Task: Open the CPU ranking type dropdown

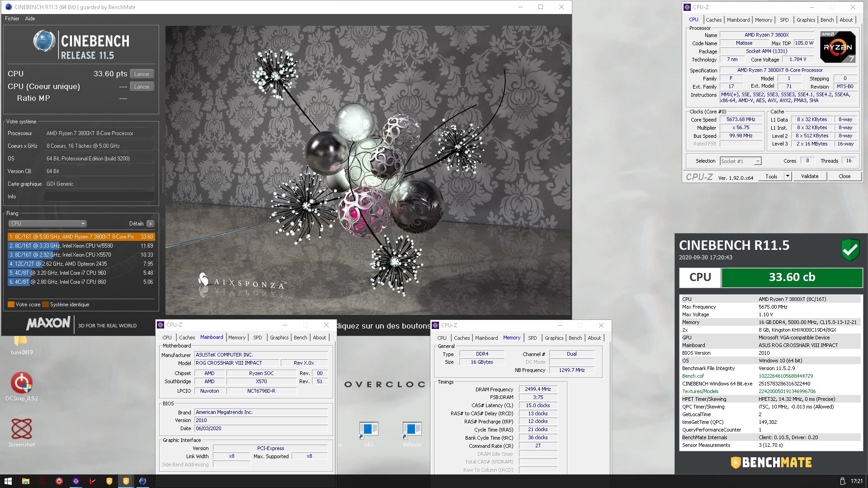Action: pyautogui.click(x=47, y=224)
